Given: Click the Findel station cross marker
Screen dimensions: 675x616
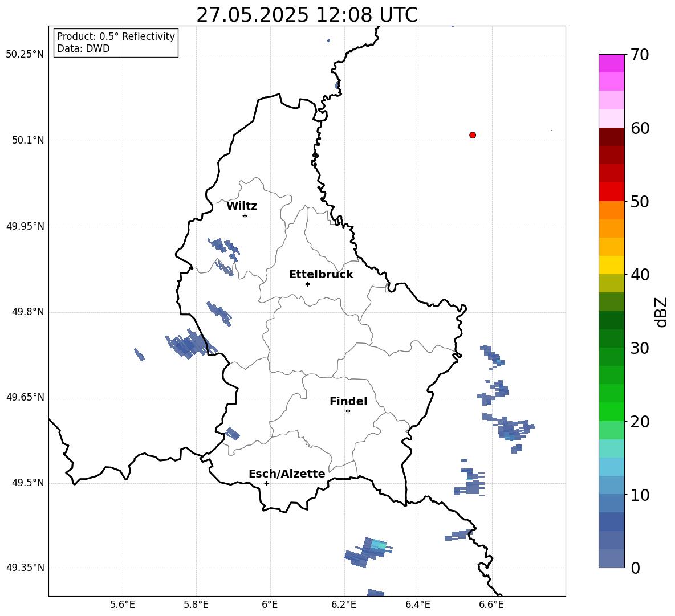Looking at the screenshot, I should [348, 411].
